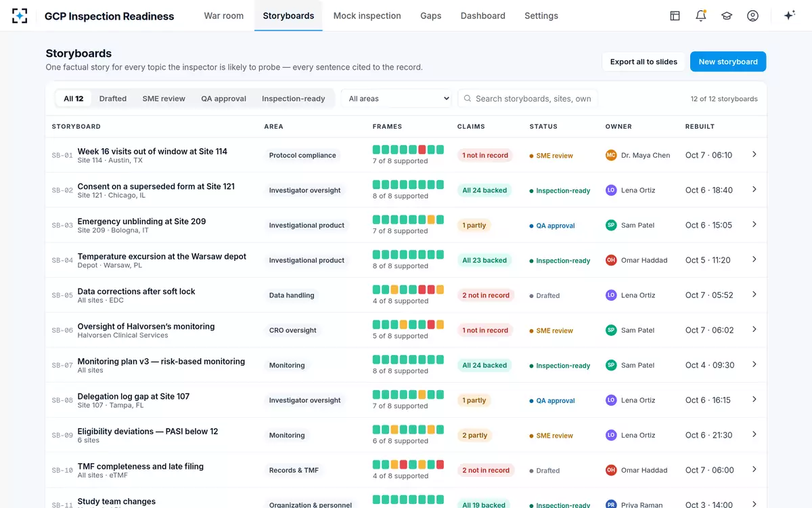
Task: Click the Protocol compliance area tag
Action: pyautogui.click(x=302, y=155)
